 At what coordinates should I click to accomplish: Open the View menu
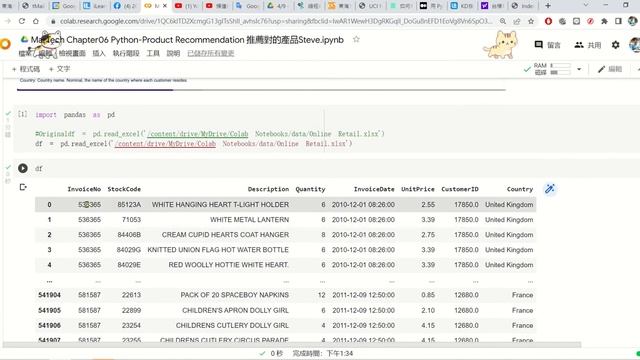pyautogui.click(x=72, y=53)
